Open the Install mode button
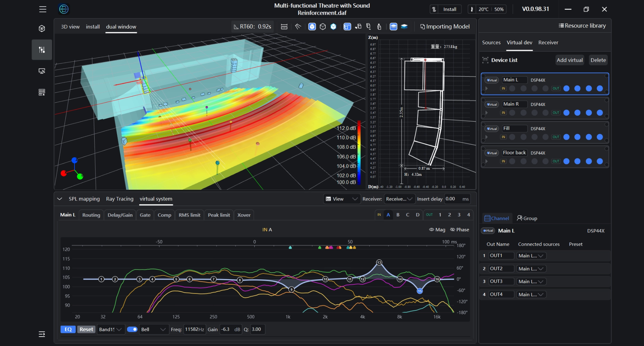 pyautogui.click(x=446, y=9)
